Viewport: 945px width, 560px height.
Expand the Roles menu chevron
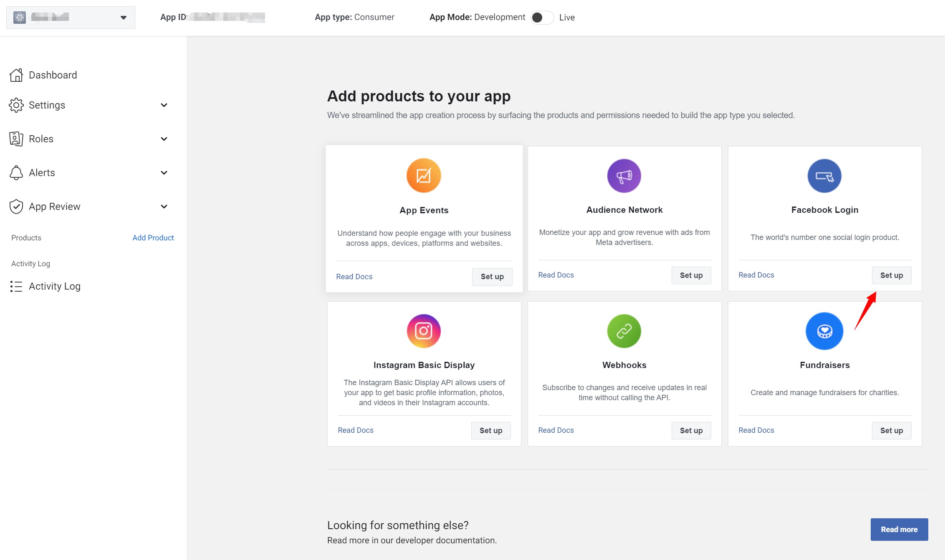click(164, 139)
